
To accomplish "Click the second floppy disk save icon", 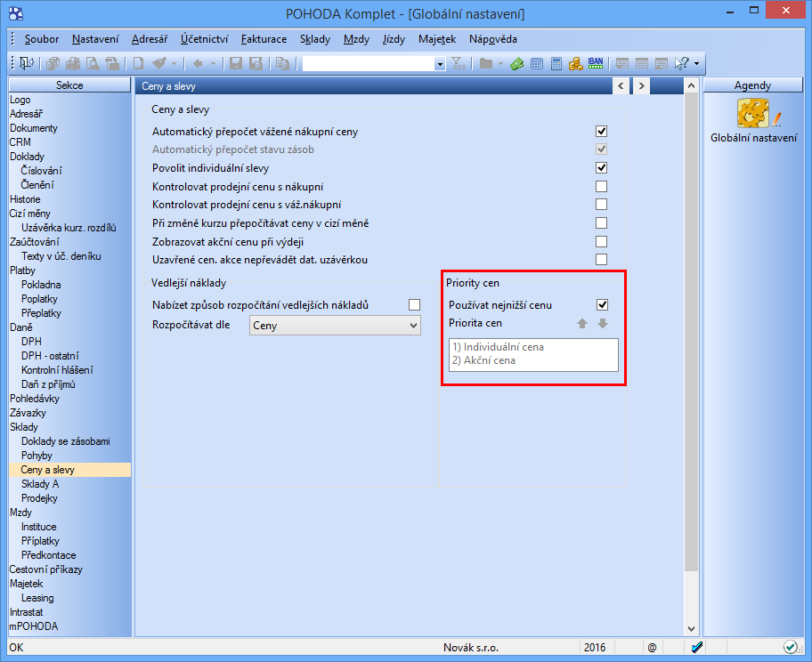I will click(256, 63).
